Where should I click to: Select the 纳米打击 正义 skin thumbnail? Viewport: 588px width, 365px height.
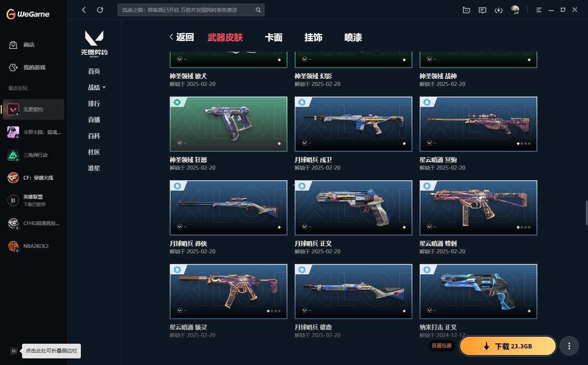[x=478, y=292]
